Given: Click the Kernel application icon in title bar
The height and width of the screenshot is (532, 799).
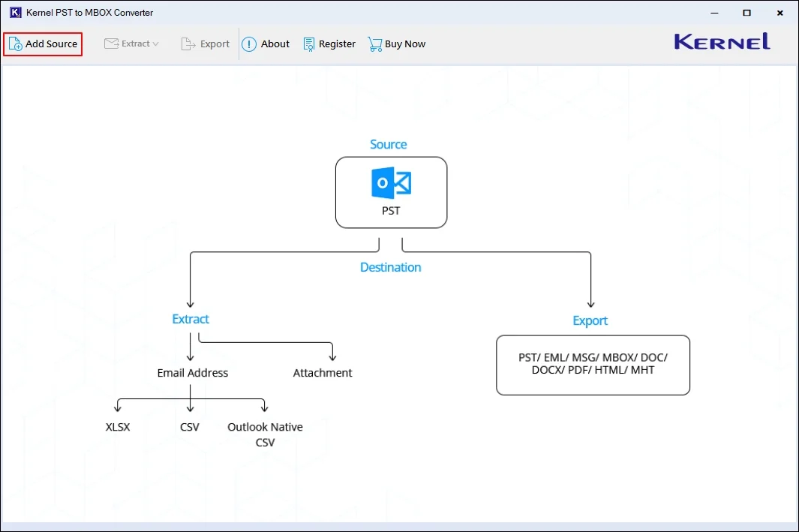Looking at the screenshot, I should tap(15, 12).
